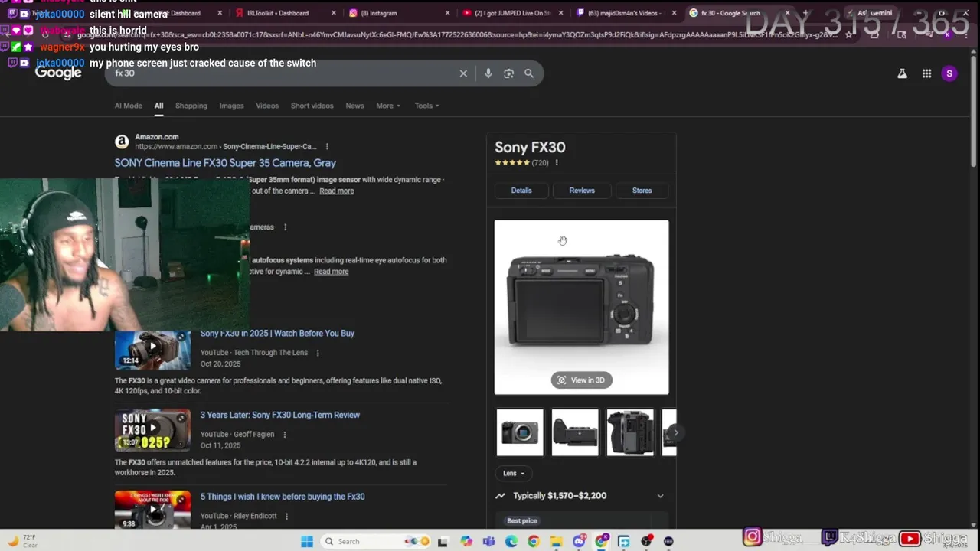Select the Images search tab

pyautogui.click(x=231, y=106)
